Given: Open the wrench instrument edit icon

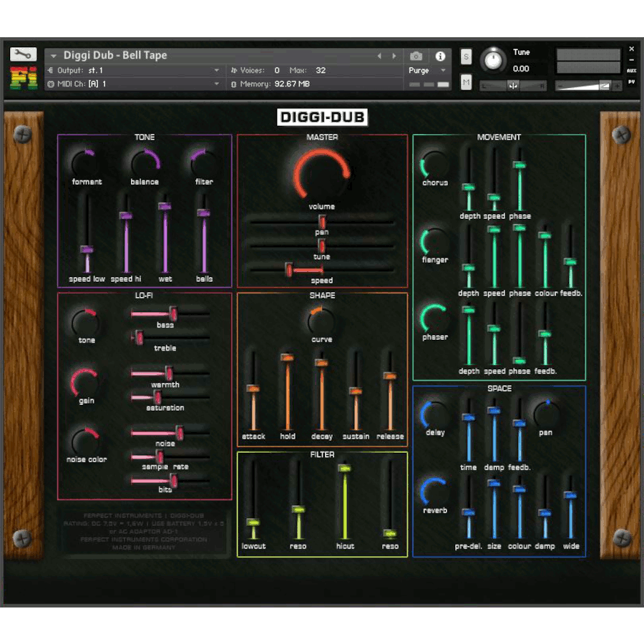Looking at the screenshot, I should pos(23,54).
